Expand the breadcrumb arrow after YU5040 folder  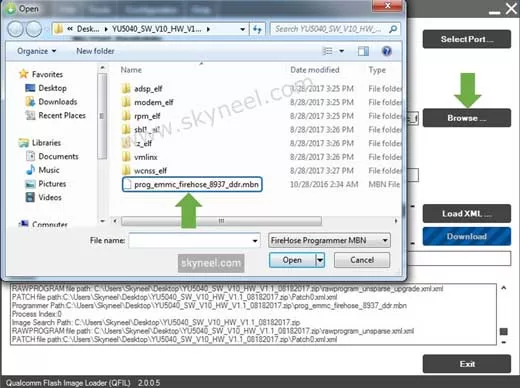click(208, 29)
